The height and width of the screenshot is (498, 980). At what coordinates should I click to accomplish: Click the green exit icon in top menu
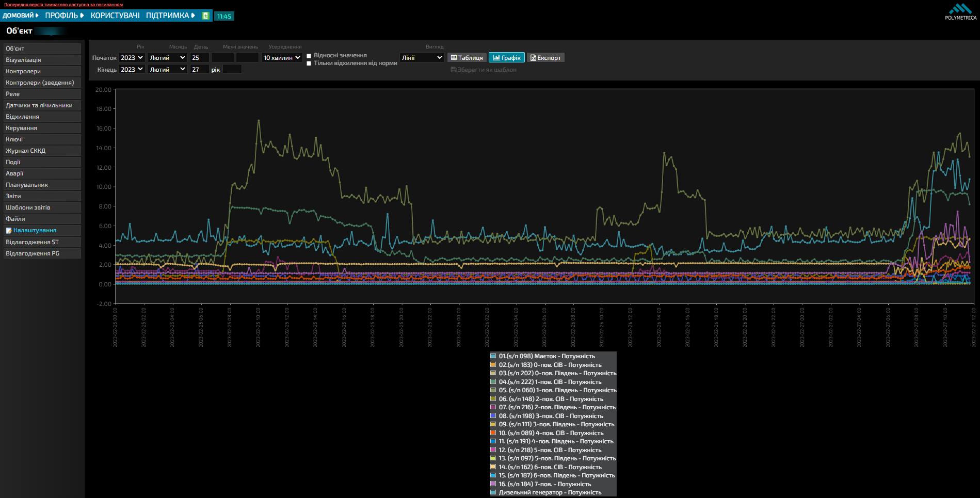pyautogui.click(x=205, y=16)
